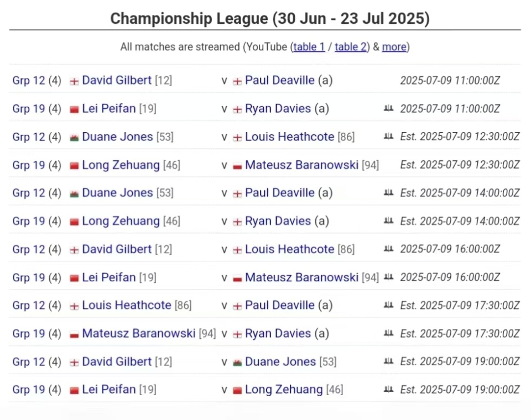Click the Wales flag beside Duane Jones at 19:00

(237, 363)
